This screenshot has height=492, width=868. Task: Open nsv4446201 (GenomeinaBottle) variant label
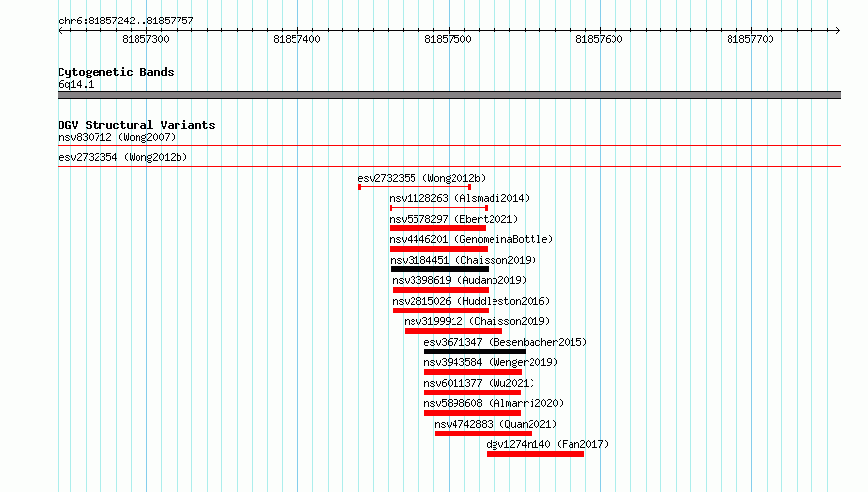[471, 239]
